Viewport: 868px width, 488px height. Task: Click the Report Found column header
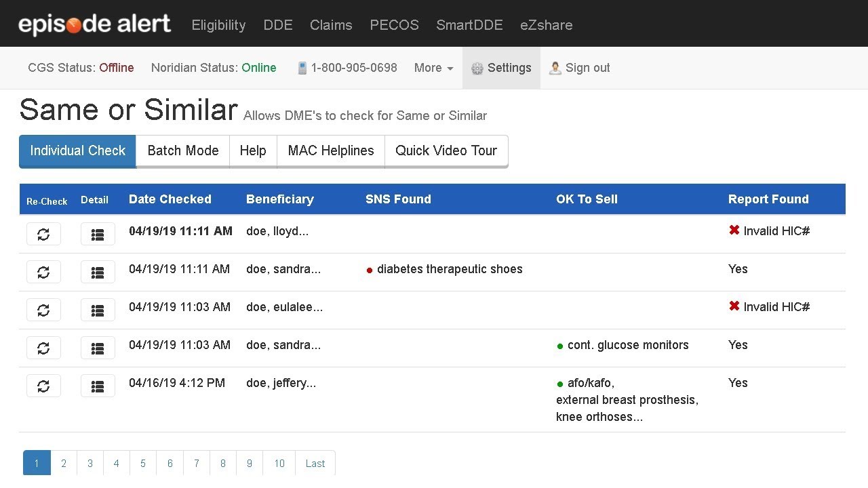pyautogui.click(x=768, y=199)
